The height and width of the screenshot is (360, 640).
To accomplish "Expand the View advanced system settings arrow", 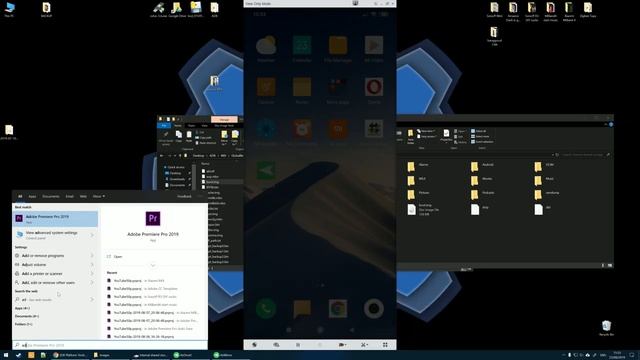I will (92, 235).
